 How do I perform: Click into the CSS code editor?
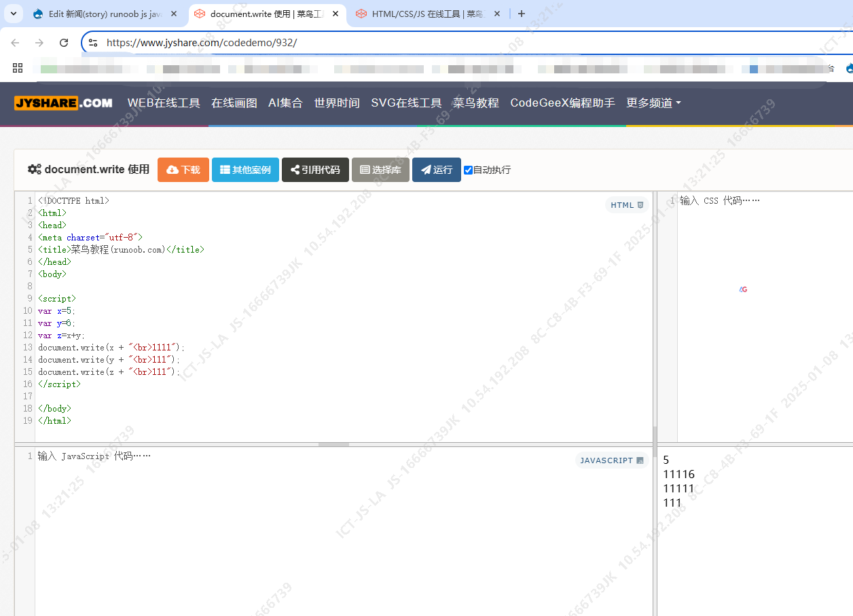pos(765,316)
